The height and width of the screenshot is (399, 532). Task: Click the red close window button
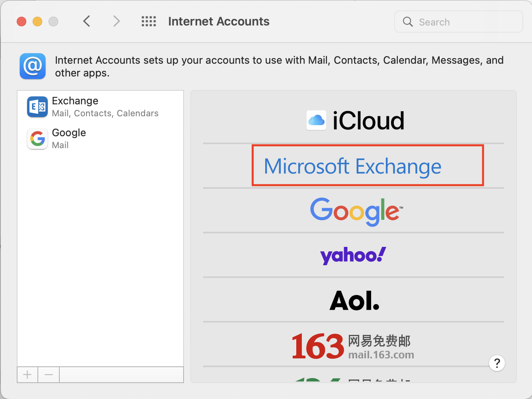click(22, 22)
